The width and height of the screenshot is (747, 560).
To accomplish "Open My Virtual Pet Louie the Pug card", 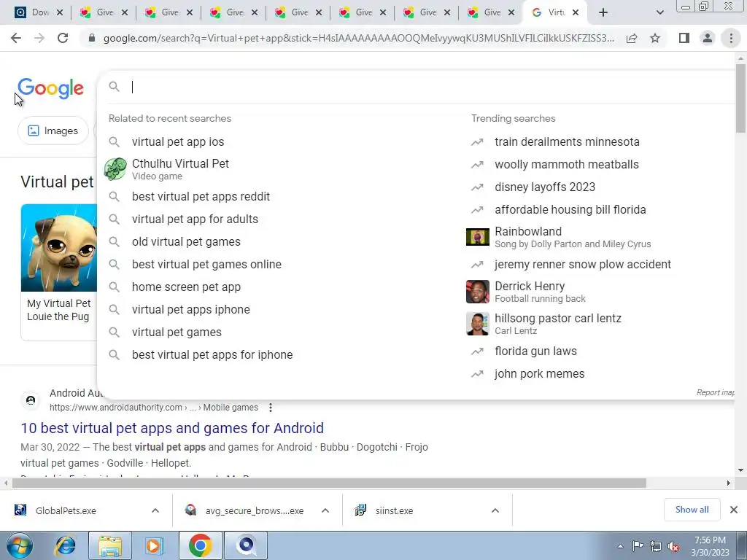I will pos(58,273).
